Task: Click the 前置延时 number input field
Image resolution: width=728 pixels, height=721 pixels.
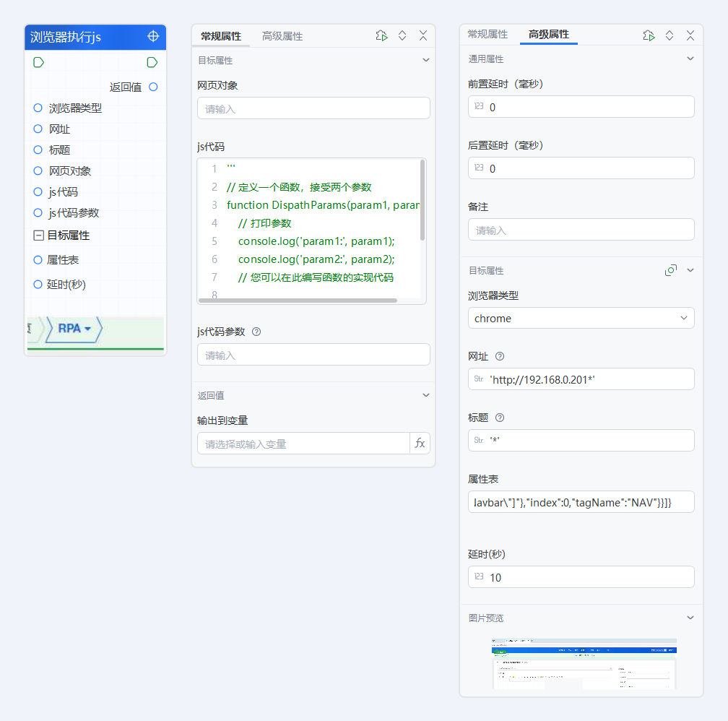Action: click(581, 106)
